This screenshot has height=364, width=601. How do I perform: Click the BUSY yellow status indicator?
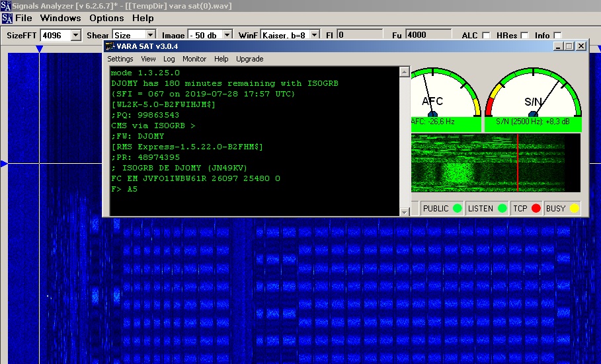tap(574, 209)
